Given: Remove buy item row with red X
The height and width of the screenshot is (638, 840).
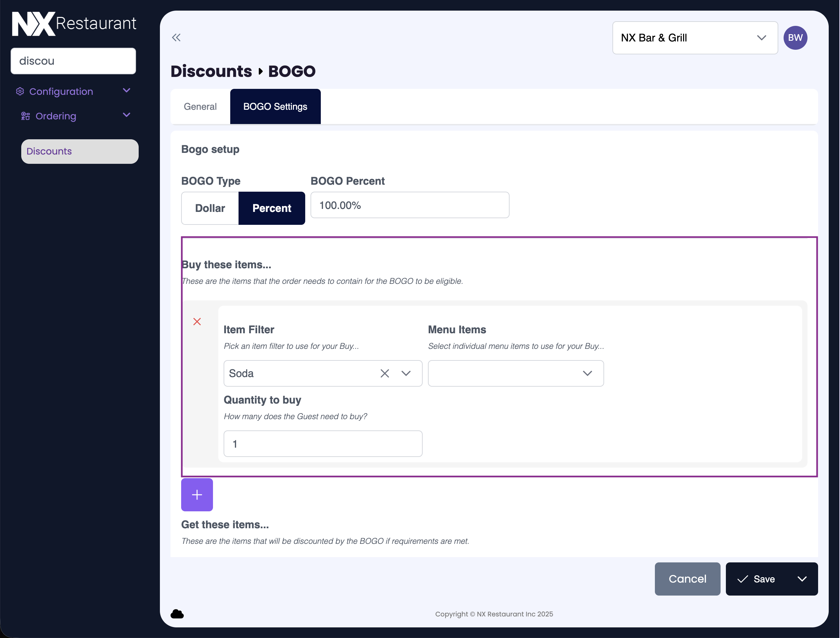Looking at the screenshot, I should point(197,322).
